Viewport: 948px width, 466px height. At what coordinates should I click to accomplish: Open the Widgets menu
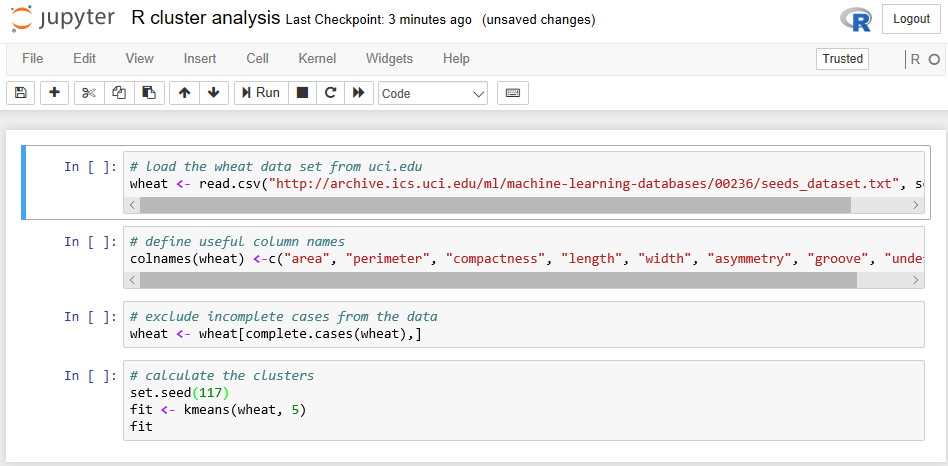pos(389,59)
